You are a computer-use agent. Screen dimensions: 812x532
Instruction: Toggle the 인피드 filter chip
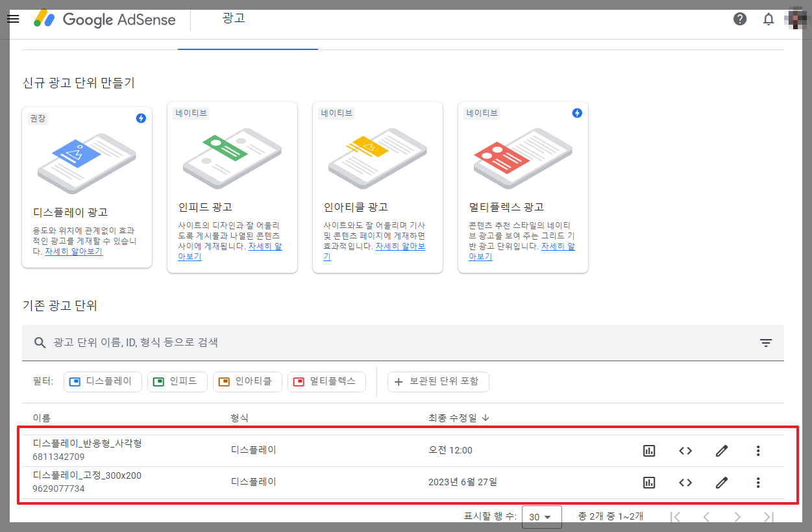point(177,382)
